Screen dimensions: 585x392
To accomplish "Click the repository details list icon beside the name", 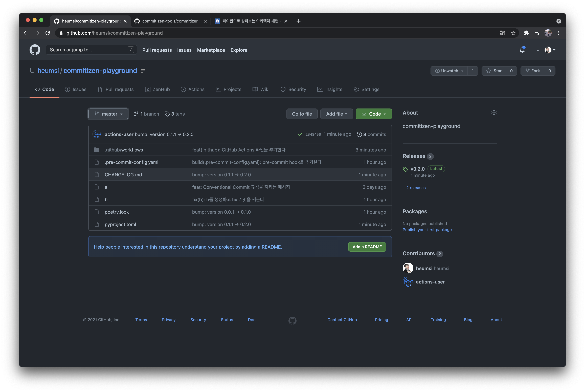I will tap(143, 71).
